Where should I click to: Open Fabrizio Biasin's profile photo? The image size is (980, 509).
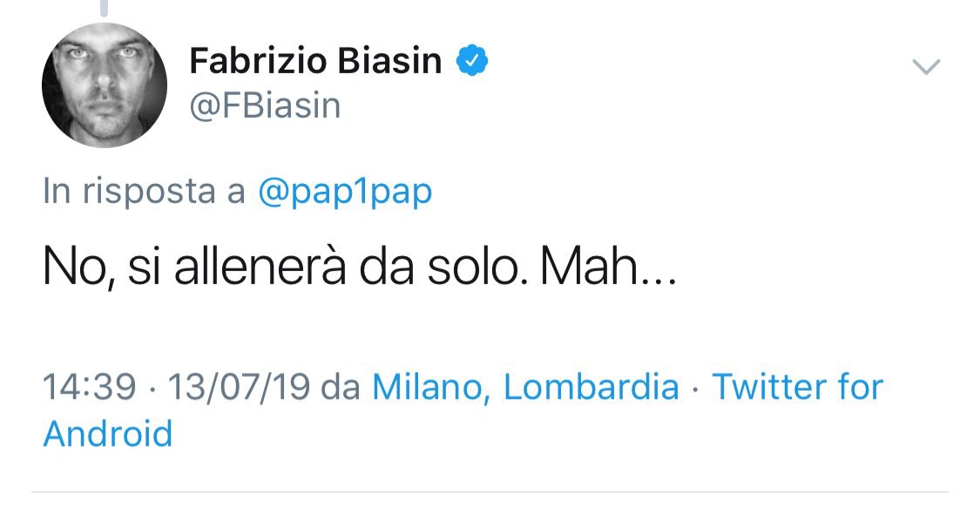[x=104, y=85]
